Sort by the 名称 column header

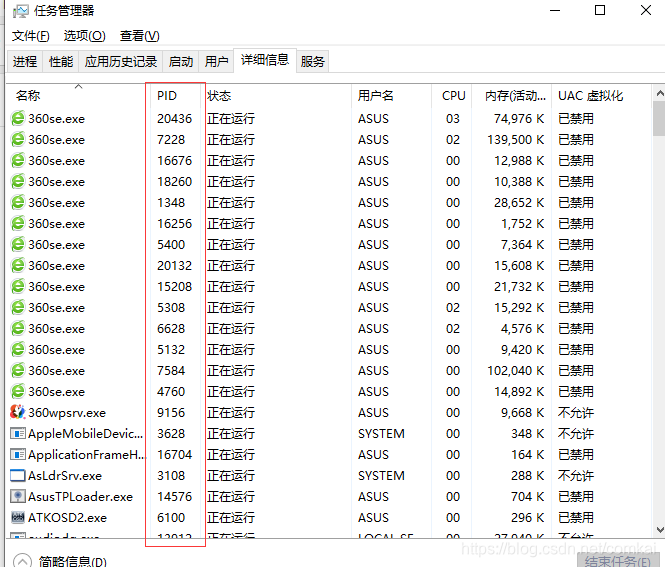(x=78, y=95)
